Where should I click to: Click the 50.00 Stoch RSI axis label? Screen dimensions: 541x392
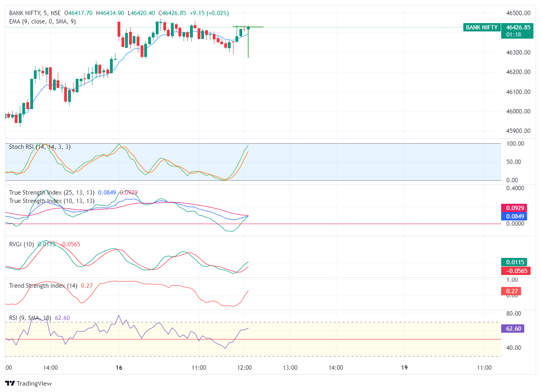pyautogui.click(x=514, y=162)
